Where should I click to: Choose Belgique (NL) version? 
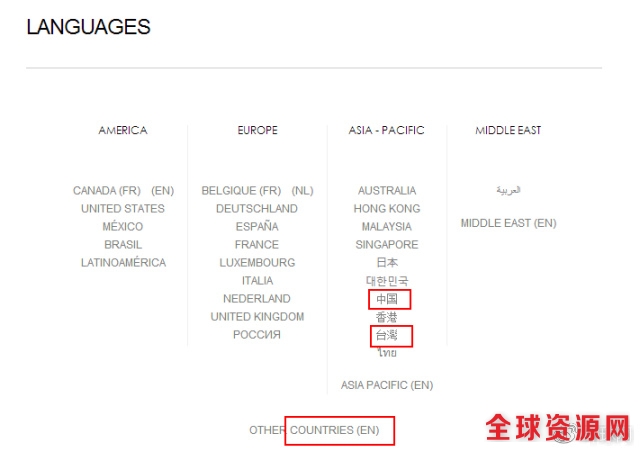[302, 191]
